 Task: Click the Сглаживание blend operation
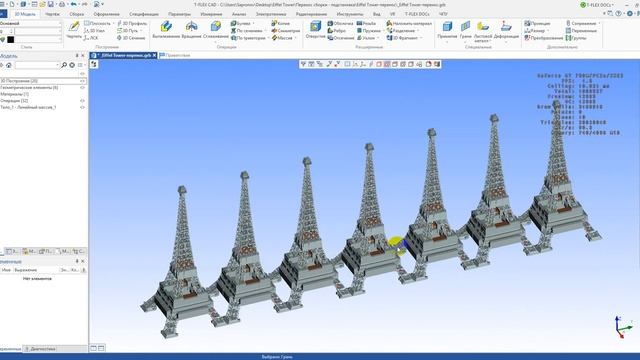tap(216, 30)
